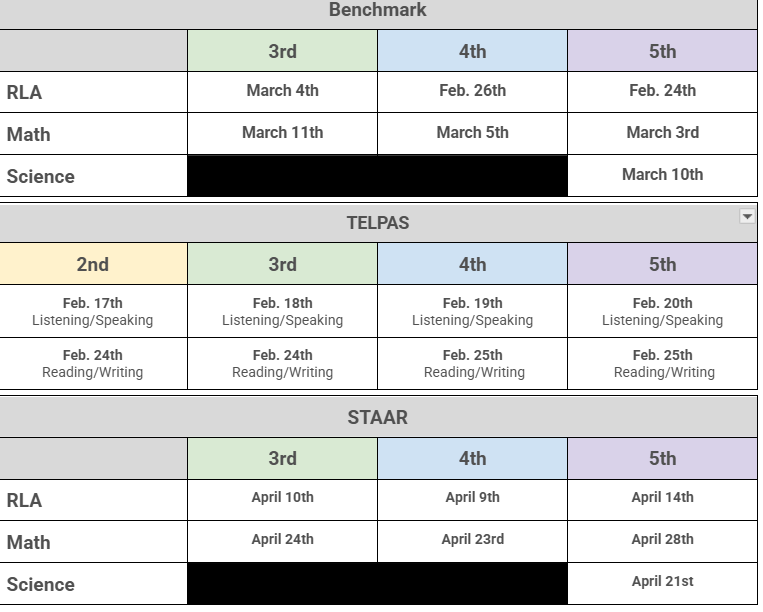The image size is (763, 612).
Task: Click the STAAR Math April 23rd cell
Action: [472, 540]
